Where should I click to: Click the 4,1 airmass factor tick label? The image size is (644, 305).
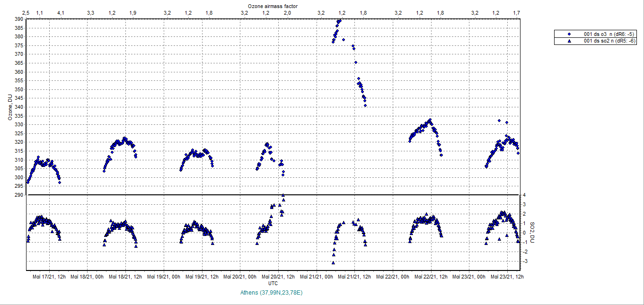pyautogui.click(x=60, y=13)
